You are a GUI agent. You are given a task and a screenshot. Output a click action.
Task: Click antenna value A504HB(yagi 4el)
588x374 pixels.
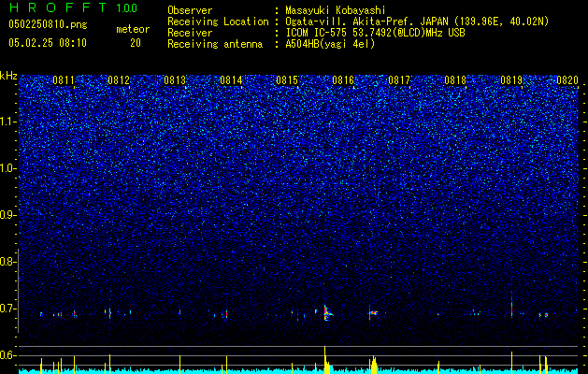[x=330, y=44]
